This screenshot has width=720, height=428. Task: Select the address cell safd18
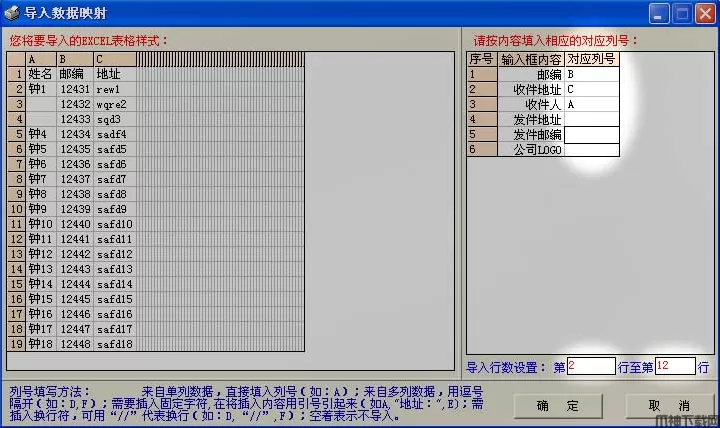(114, 344)
